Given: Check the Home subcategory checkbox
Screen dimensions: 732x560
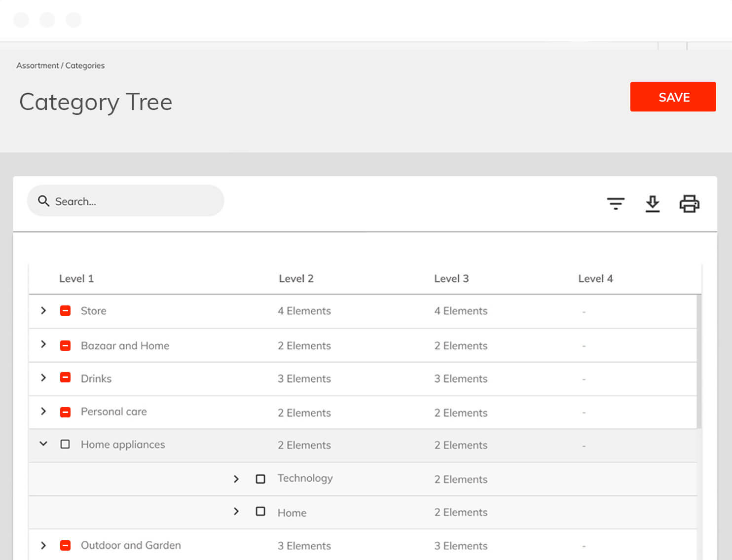Looking at the screenshot, I should tap(260, 511).
